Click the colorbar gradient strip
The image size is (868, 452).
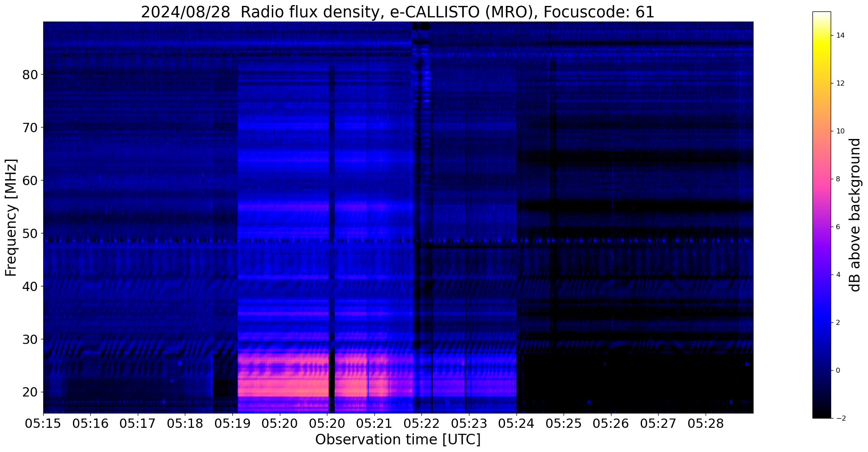tap(821, 215)
